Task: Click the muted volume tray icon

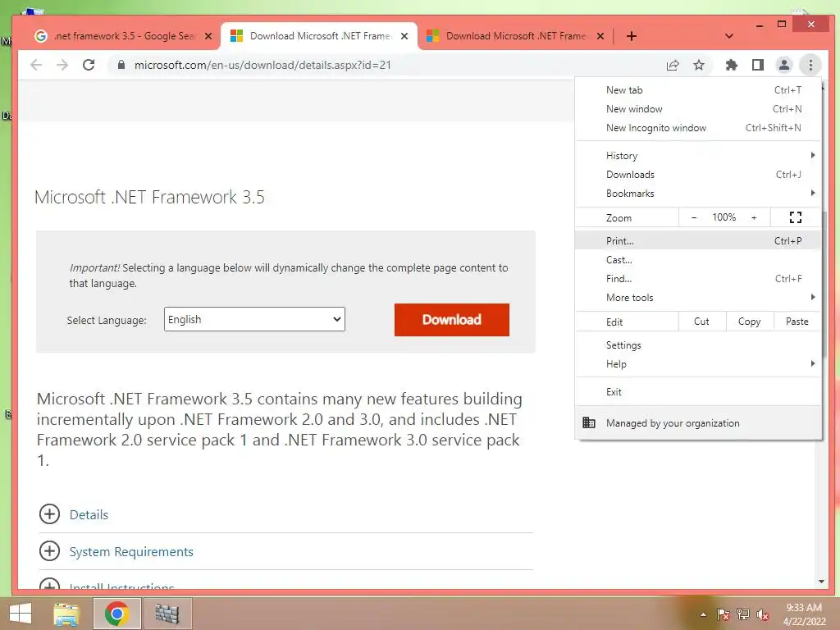Action: (x=763, y=614)
